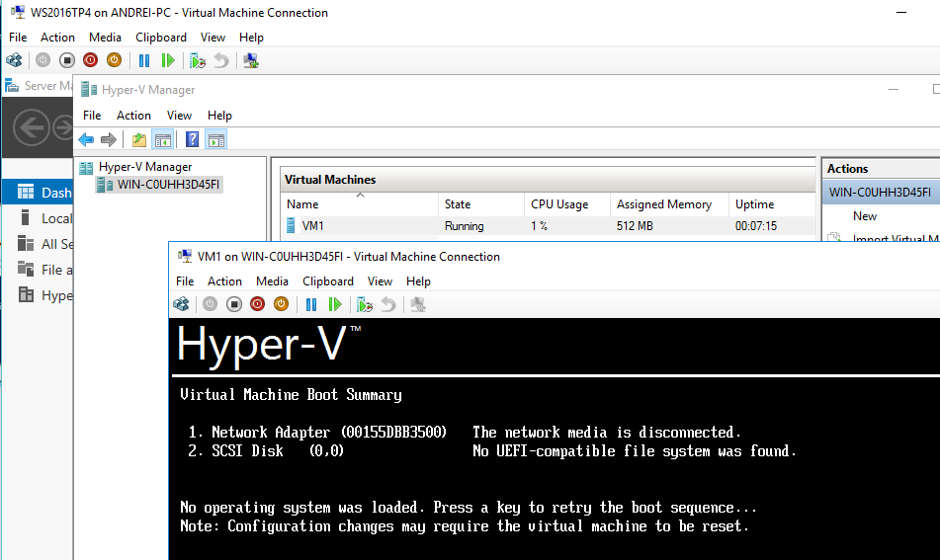Click Start (power) icon in outer VM toolbar
The height and width of the screenshot is (560, 940).
(x=43, y=60)
